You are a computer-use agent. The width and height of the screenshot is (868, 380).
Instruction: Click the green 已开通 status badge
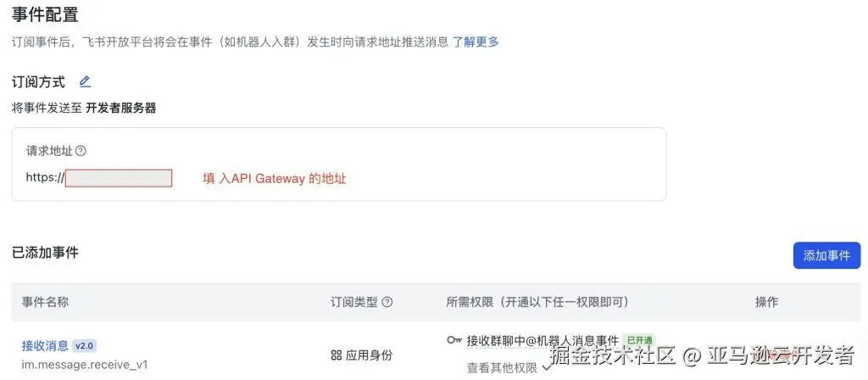(x=639, y=340)
